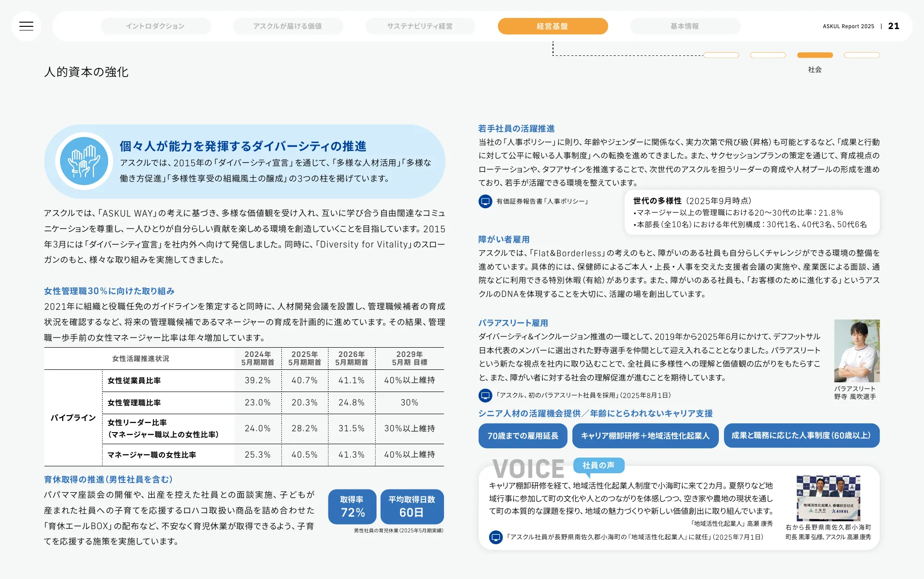Click the 世代の多様性 box title
924x579 pixels.
657,201
